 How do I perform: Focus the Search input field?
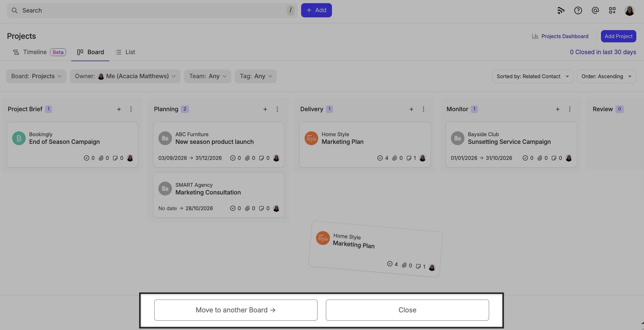coord(152,10)
